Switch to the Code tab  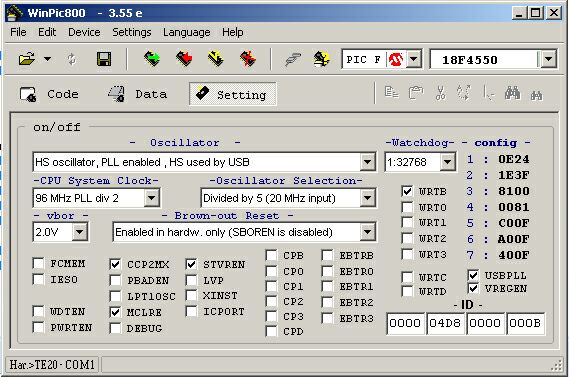pyautogui.click(x=49, y=94)
